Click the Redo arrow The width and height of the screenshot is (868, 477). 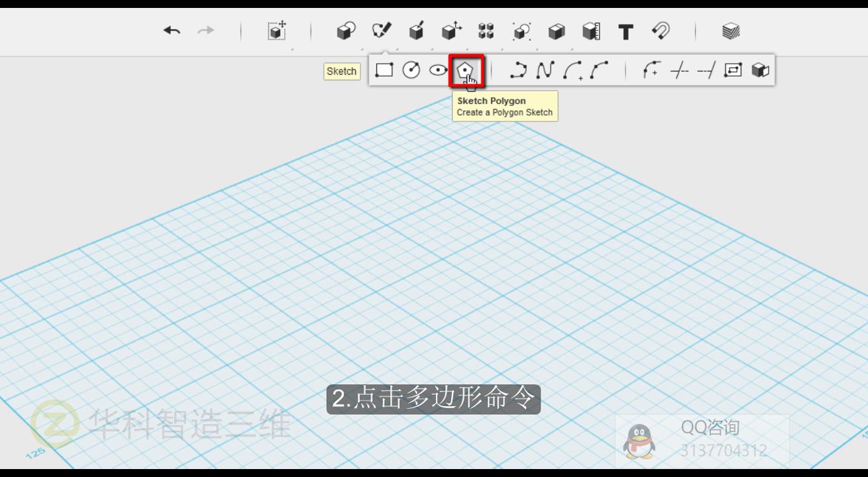tap(206, 30)
